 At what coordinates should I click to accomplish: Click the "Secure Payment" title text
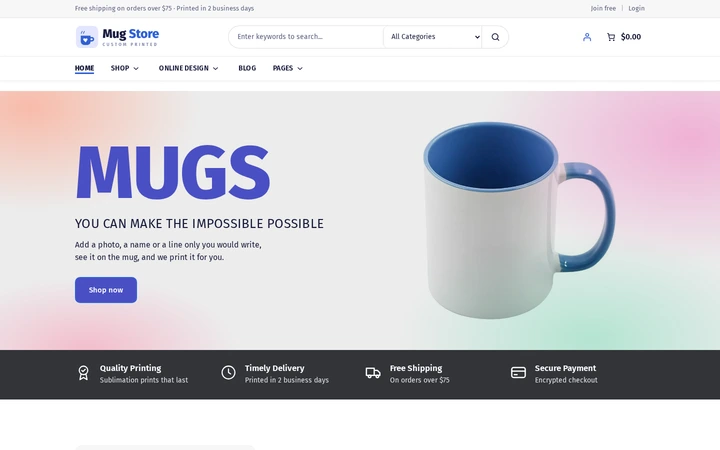[565, 368]
